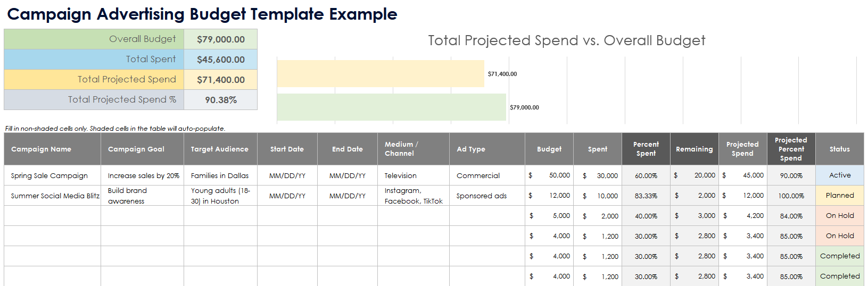Select the Overall Budget value cell in summary

(220, 39)
